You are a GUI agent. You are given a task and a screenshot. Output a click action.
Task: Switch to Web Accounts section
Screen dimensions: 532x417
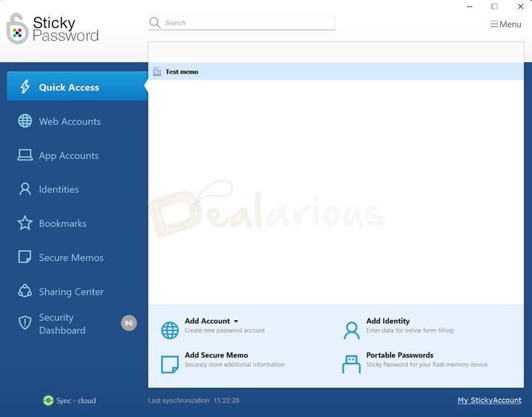(69, 121)
